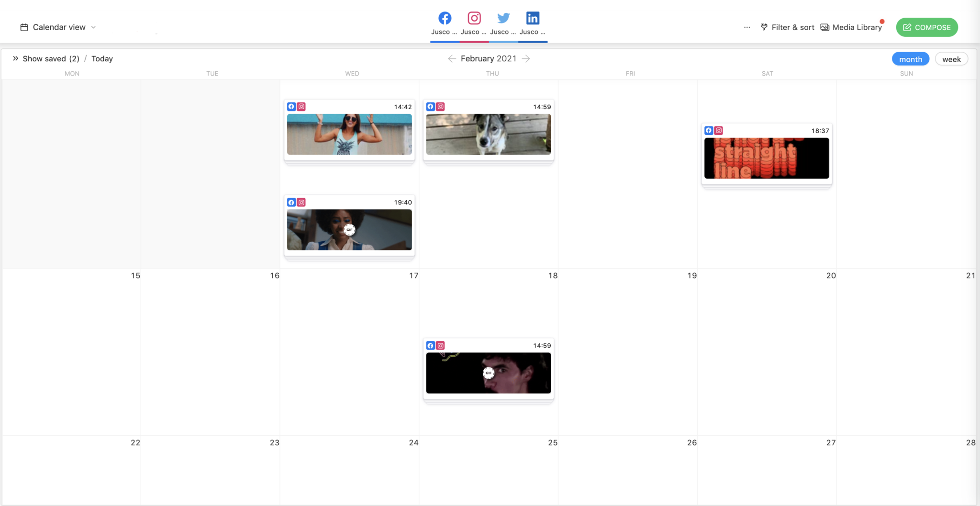Click the Facebook badge on the 14:42 post

point(291,106)
